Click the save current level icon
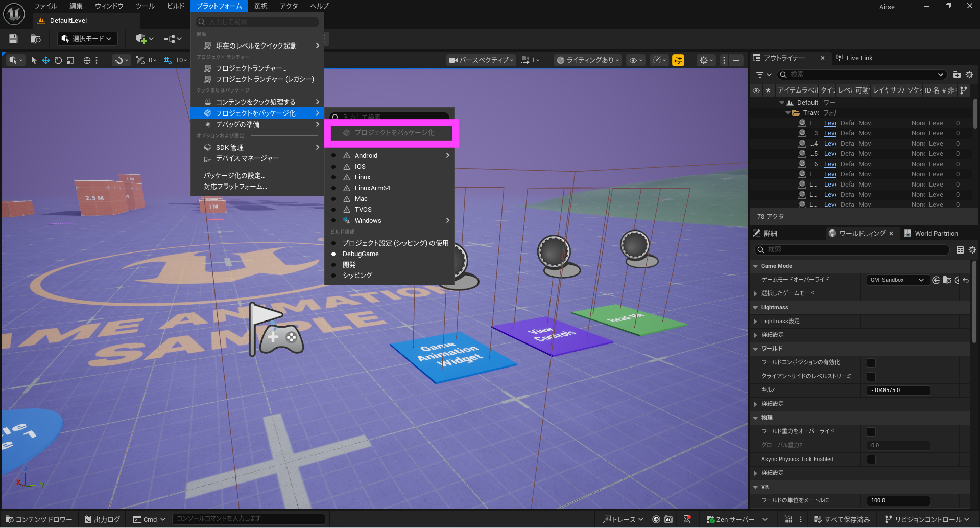The height and width of the screenshot is (528, 980). pyautogui.click(x=13, y=39)
